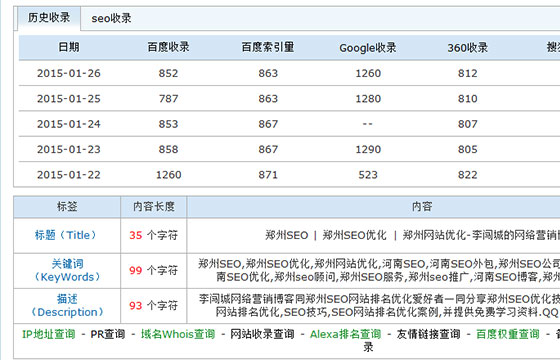The width and height of the screenshot is (560, 360).
Task: Click the 360收录 column header
Action: point(468,48)
